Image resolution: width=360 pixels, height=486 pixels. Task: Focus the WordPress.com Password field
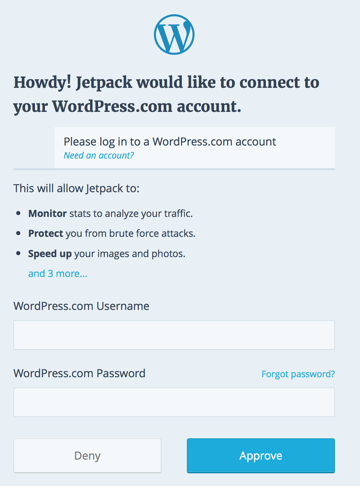pos(174,402)
